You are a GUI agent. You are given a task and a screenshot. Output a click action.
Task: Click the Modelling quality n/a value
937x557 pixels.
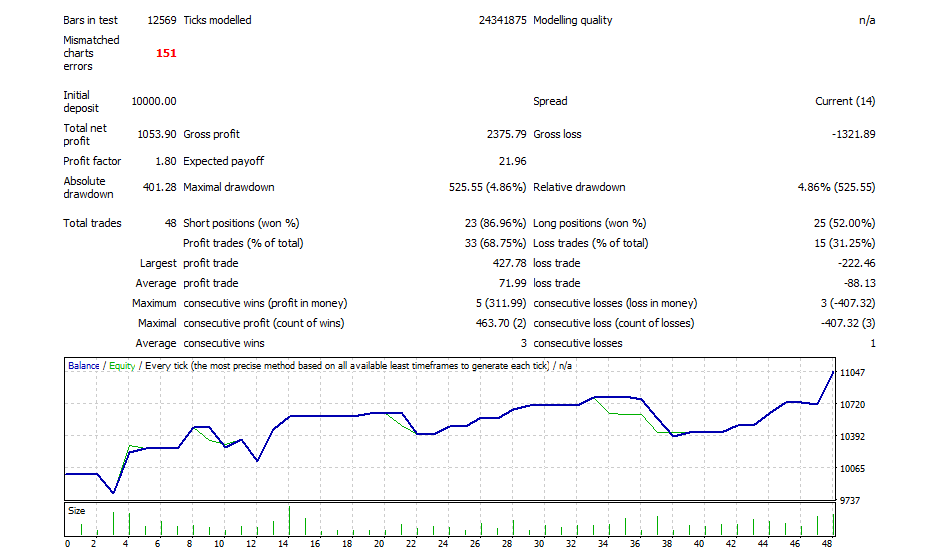click(866, 20)
